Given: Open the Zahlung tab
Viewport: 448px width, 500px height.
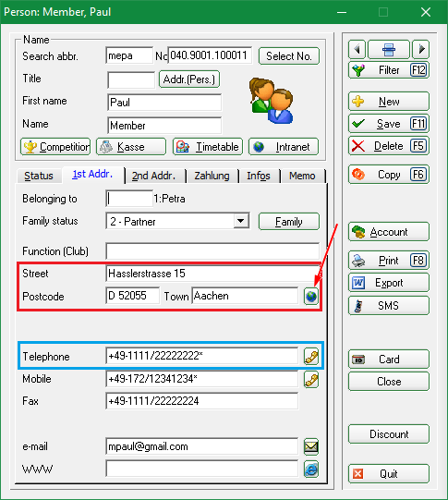Looking at the screenshot, I should pos(212,176).
